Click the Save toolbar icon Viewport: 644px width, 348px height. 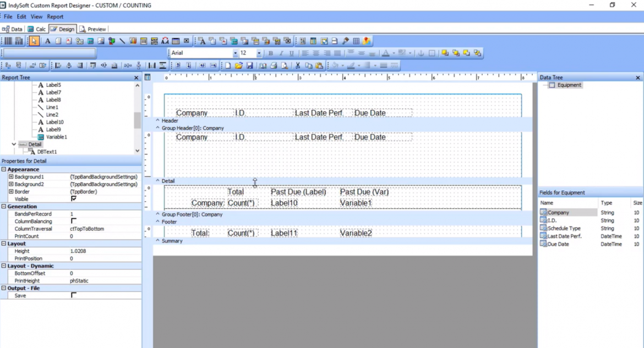(249, 65)
